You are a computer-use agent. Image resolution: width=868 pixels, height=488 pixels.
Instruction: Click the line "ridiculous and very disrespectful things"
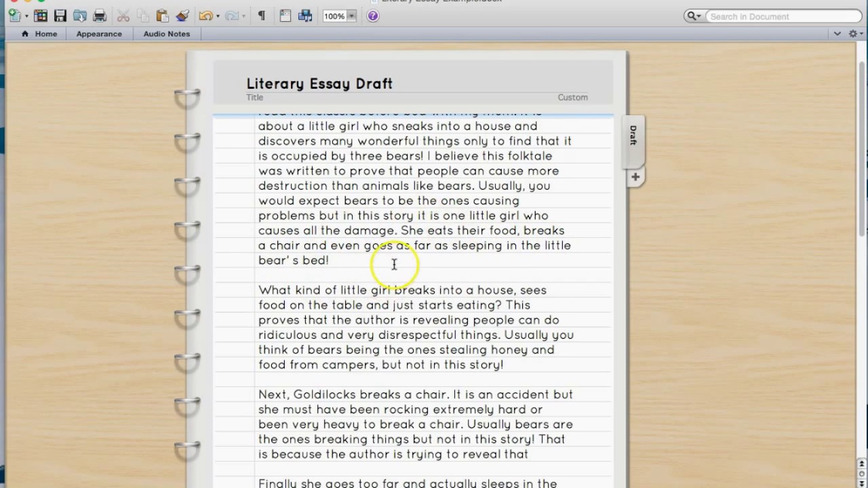416,335
